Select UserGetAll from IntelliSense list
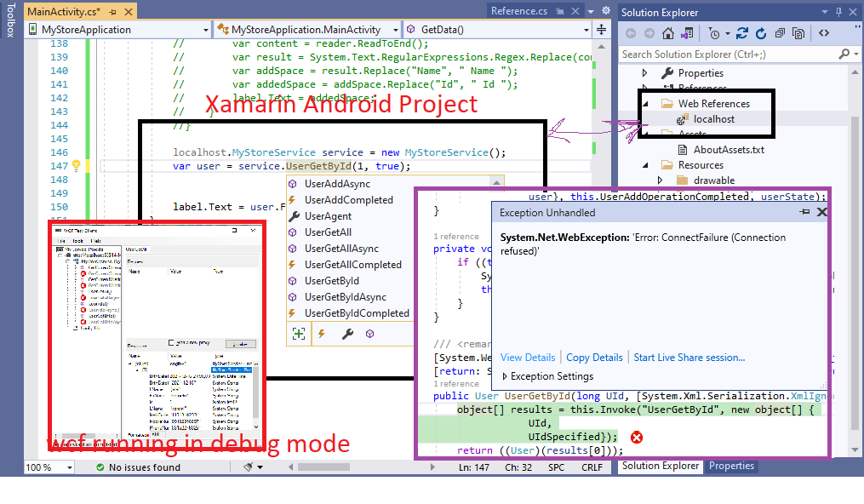Image resolution: width=864 pixels, height=504 pixels. pos(328,232)
